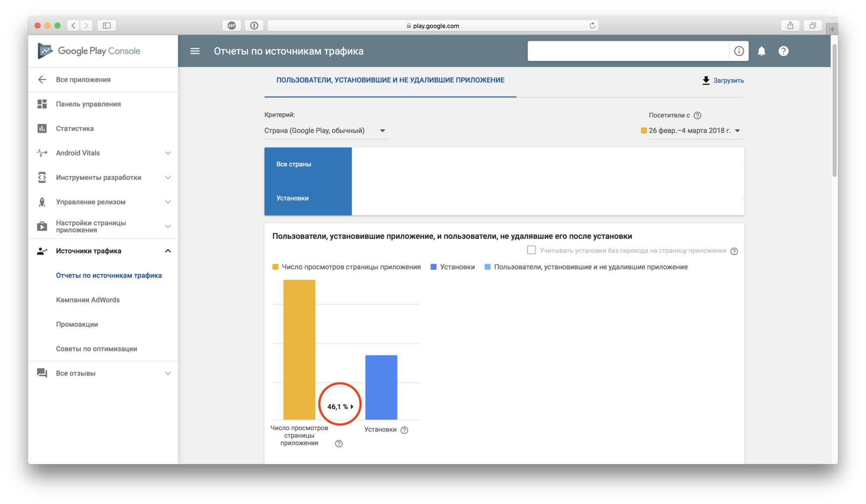Open the hamburger menu icon

pyautogui.click(x=195, y=51)
